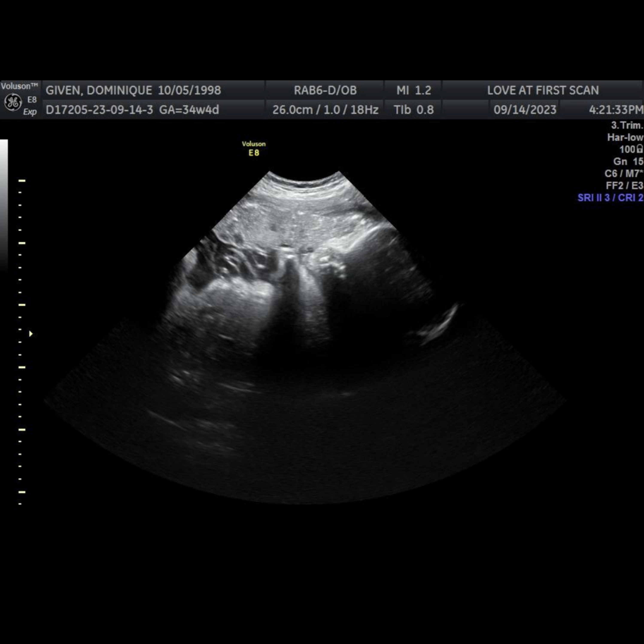
Task: Click the Voluson trademark label
Action: click(19, 86)
